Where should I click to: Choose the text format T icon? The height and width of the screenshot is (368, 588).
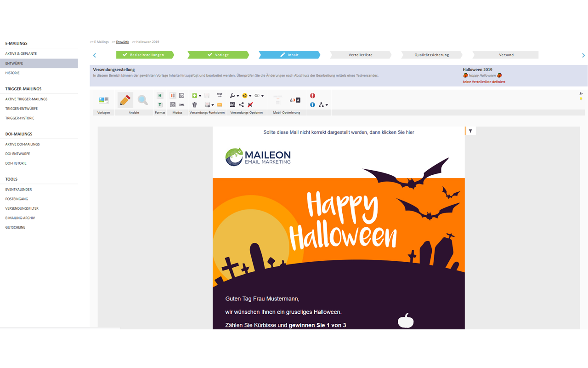(160, 105)
